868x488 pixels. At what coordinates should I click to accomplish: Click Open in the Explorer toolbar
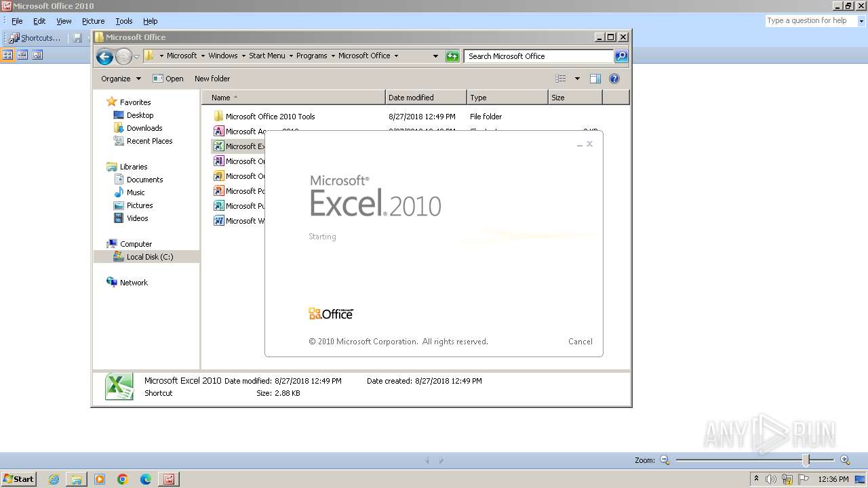pyautogui.click(x=168, y=79)
